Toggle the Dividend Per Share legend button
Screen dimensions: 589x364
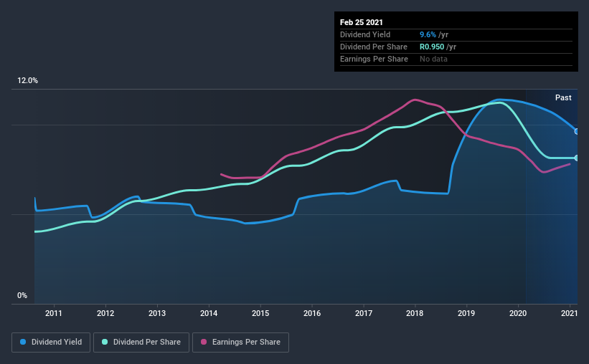(141, 343)
